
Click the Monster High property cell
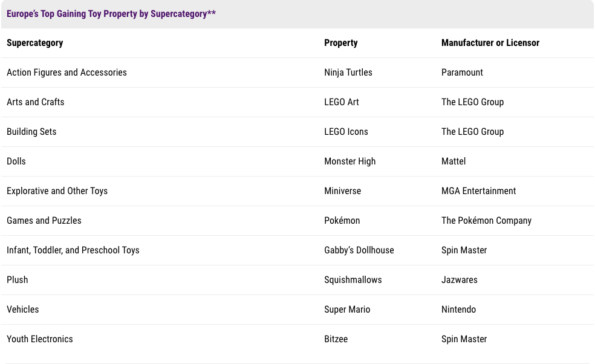[350, 161]
